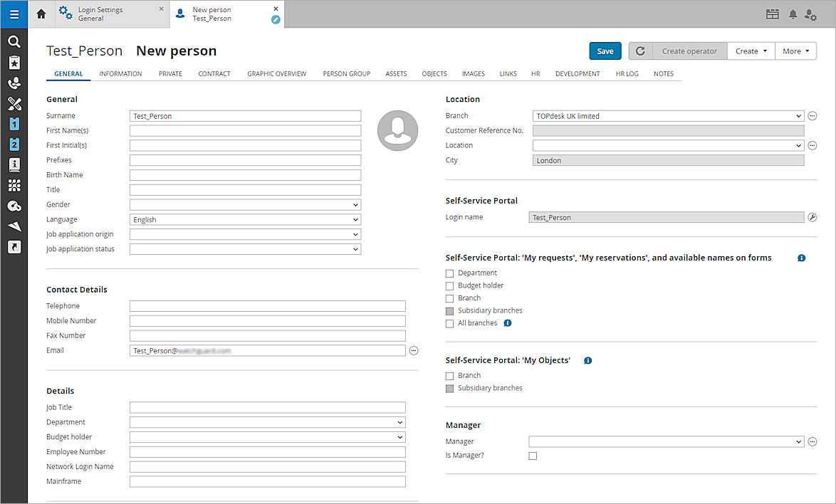The height and width of the screenshot is (504, 836).
Task: Open notifications via the bell icon
Action: pos(793,14)
